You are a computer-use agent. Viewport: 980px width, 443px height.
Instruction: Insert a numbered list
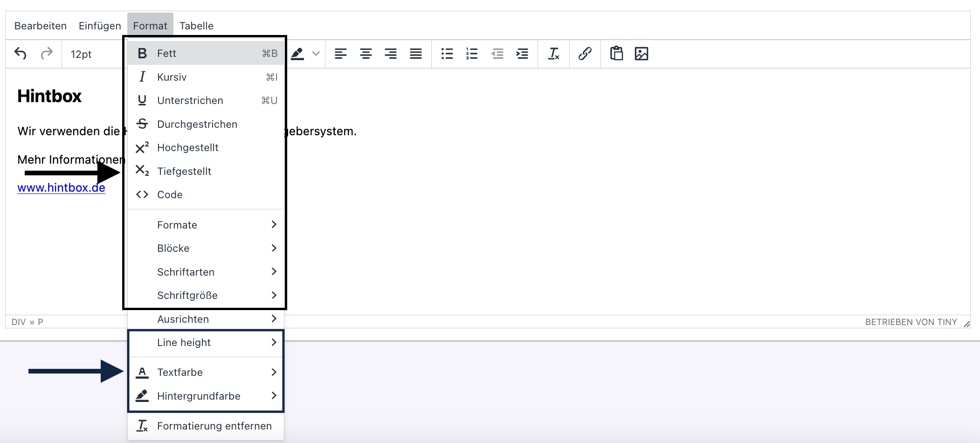click(472, 54)
